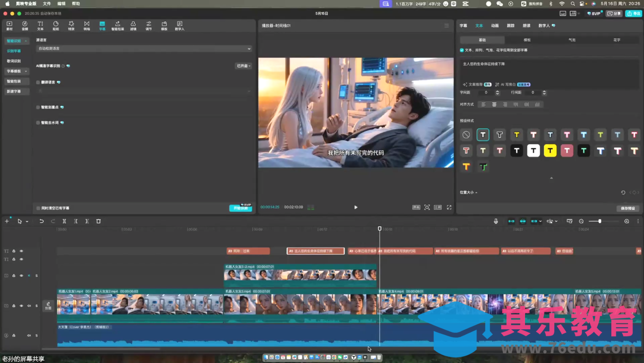
Task: Open the 数字人 digital human panel
Action: pyautogui.click(x=179, y=26)
